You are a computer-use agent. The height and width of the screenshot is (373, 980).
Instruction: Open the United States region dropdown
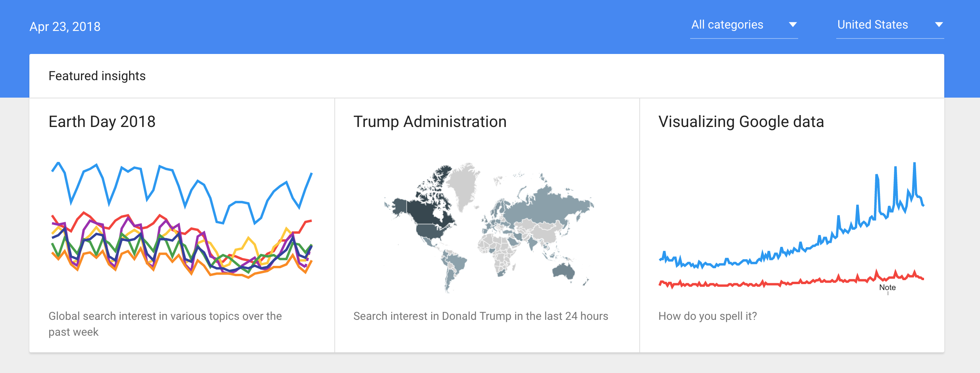tap(890, 25)
